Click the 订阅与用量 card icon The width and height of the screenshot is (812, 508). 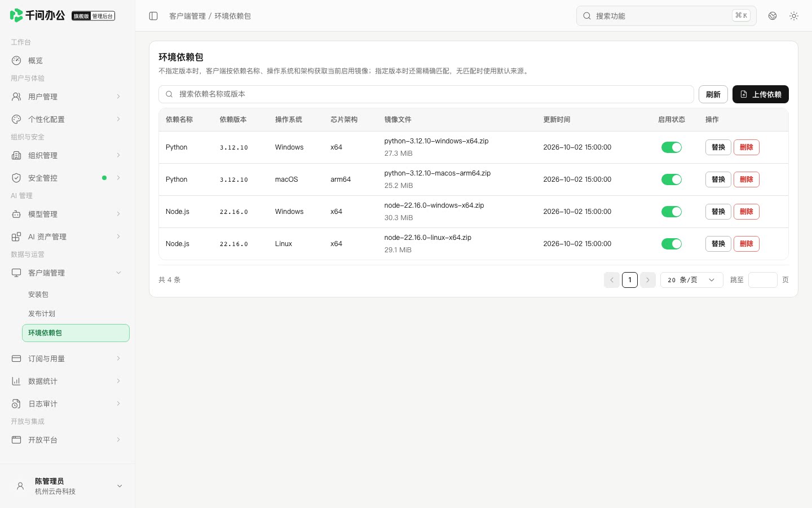(16, 358)
